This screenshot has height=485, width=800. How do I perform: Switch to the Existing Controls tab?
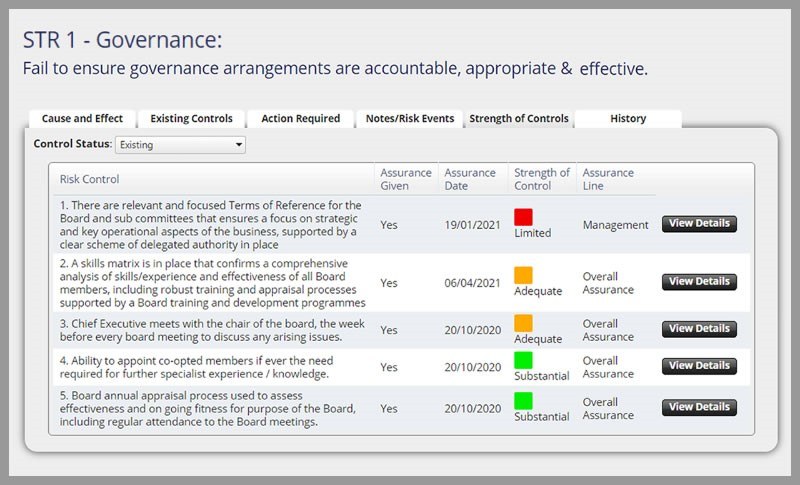click(x=191, y=118)
